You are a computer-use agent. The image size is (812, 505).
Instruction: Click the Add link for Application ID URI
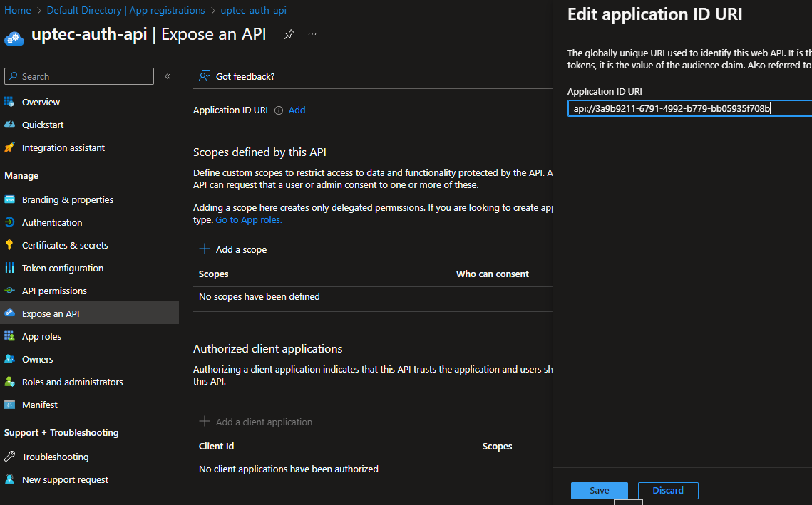(297, 110)
